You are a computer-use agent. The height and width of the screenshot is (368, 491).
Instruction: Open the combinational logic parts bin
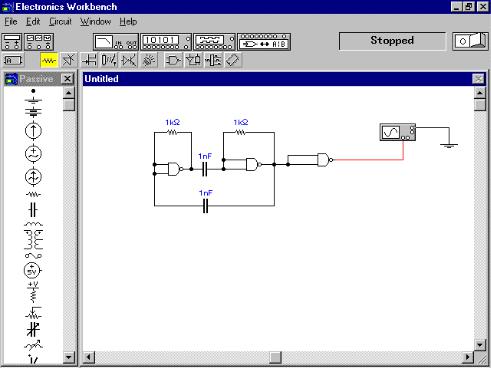193,61
